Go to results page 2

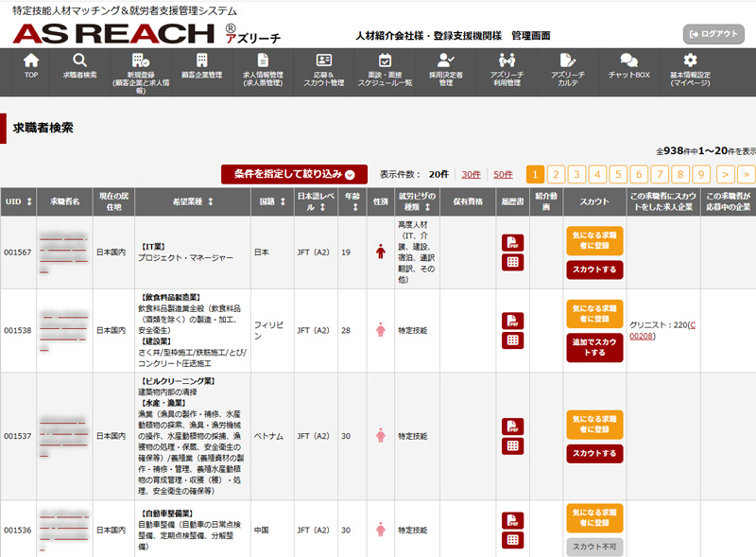coord(556,174)
